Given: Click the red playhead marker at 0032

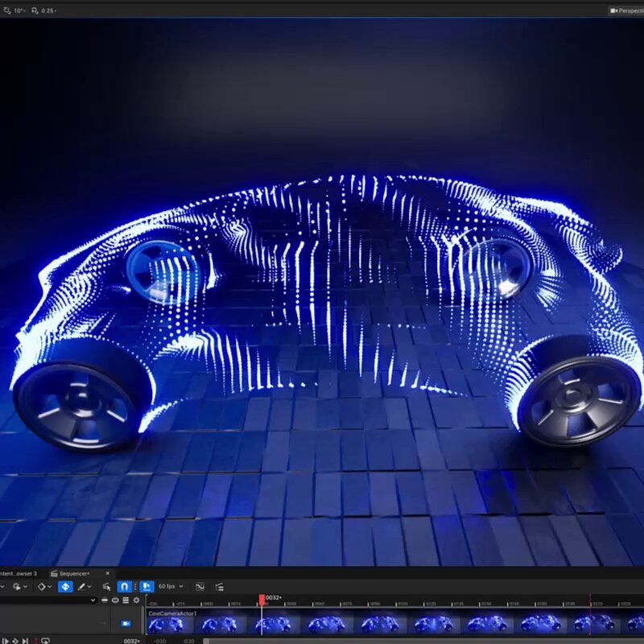Looking at the screenshot, I should coord(262,600).
